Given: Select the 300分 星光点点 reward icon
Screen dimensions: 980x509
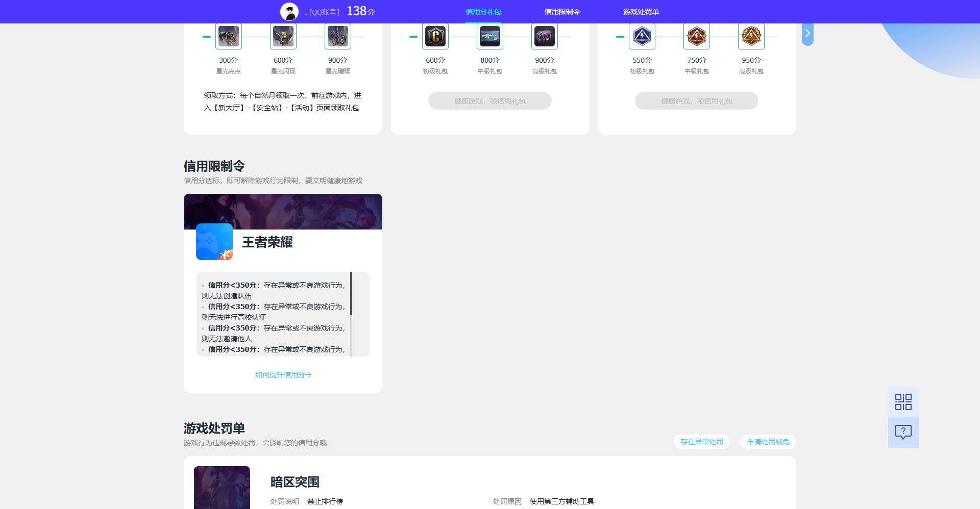Looking at the screenshot, I should 229,36.
